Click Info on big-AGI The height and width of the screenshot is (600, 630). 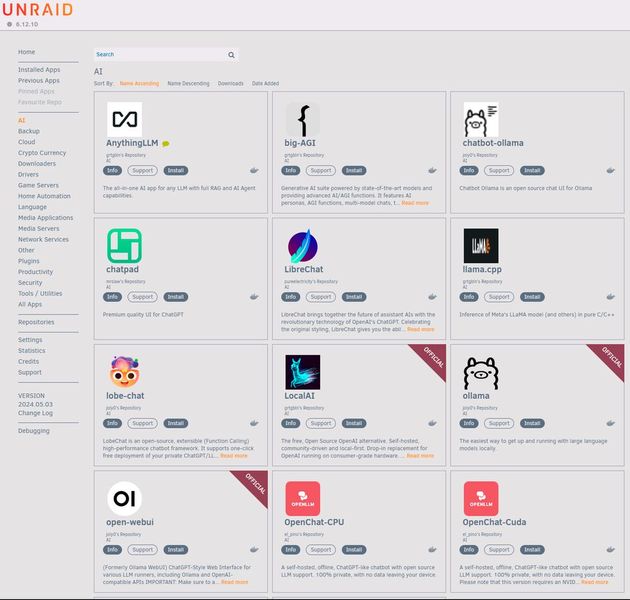(290, 170)
